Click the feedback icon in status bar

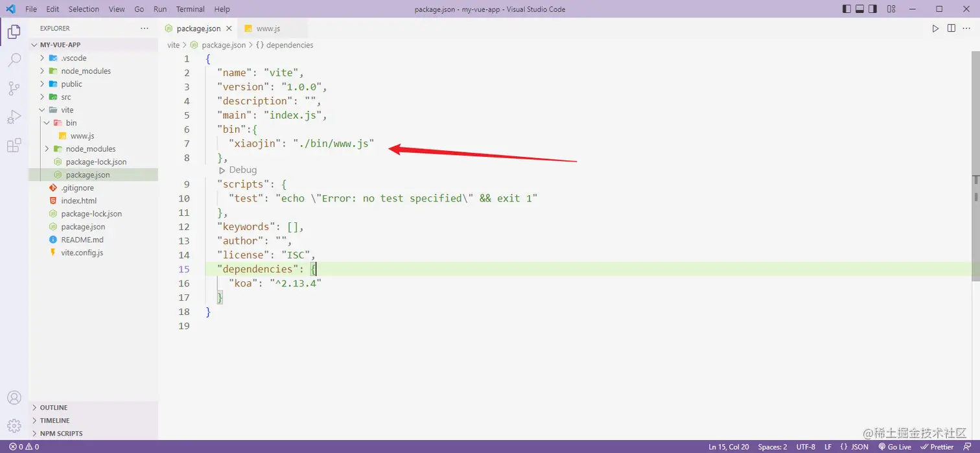pos(967,447)
